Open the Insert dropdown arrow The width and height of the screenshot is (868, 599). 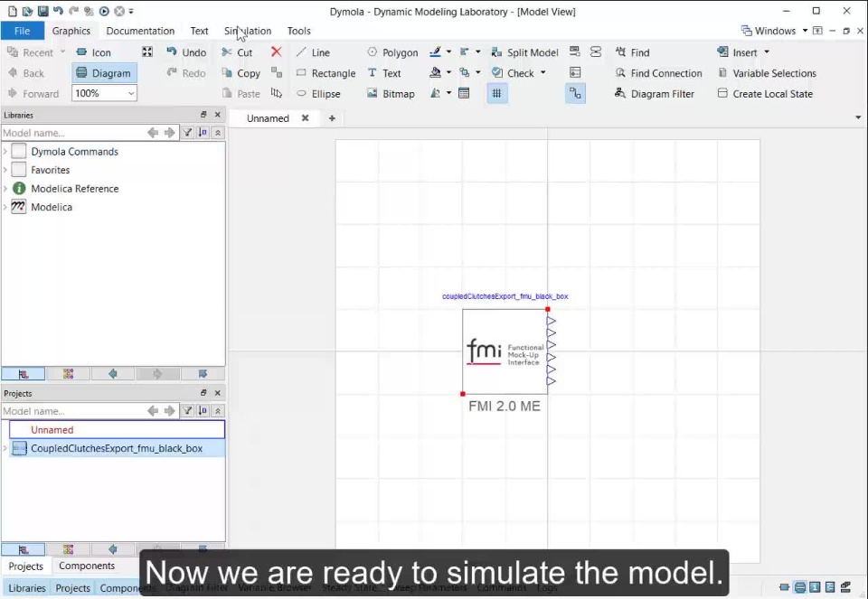pyautogui.click(x=767, y=52)
